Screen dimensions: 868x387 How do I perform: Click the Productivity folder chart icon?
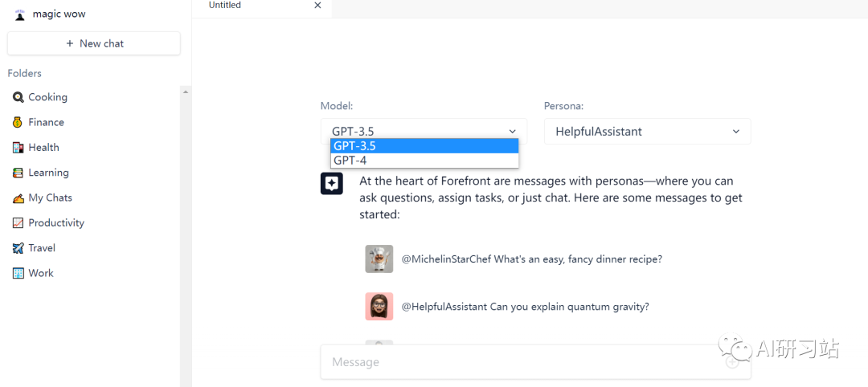(18, 222)
